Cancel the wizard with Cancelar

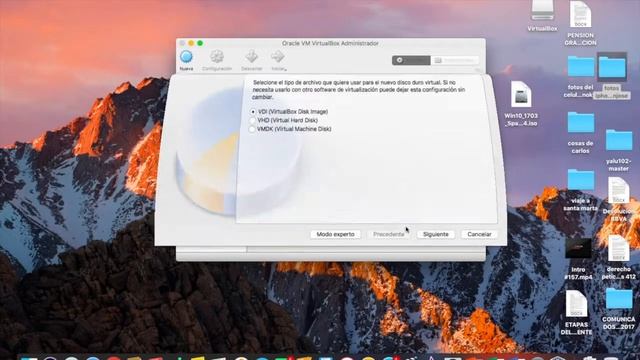(x=479, y=234)
